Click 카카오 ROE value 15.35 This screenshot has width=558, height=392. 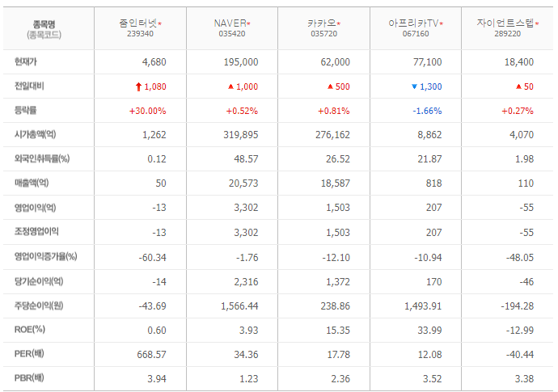(338, 331)
